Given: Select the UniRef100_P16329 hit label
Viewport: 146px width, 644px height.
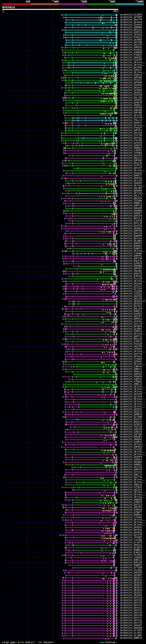Looking at the screenshot, I should click(x=131, y=344).
